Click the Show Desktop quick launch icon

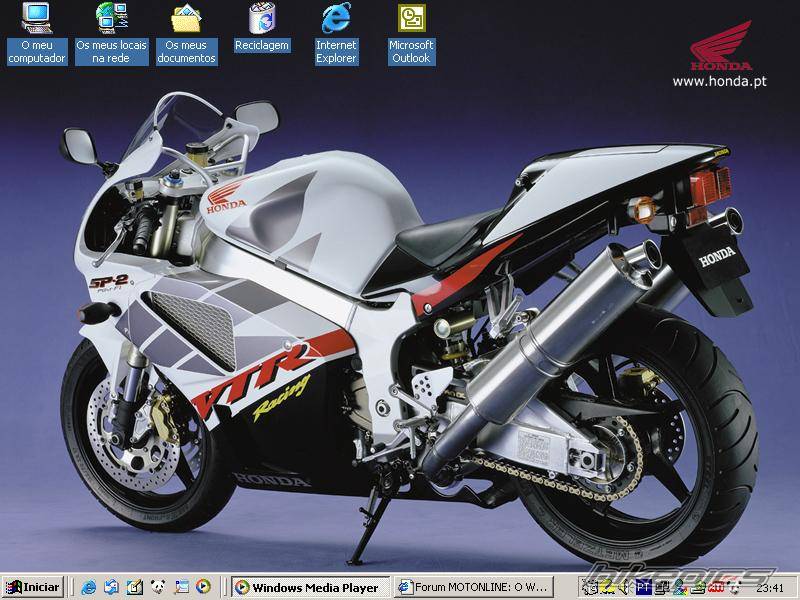click(181, 587)
